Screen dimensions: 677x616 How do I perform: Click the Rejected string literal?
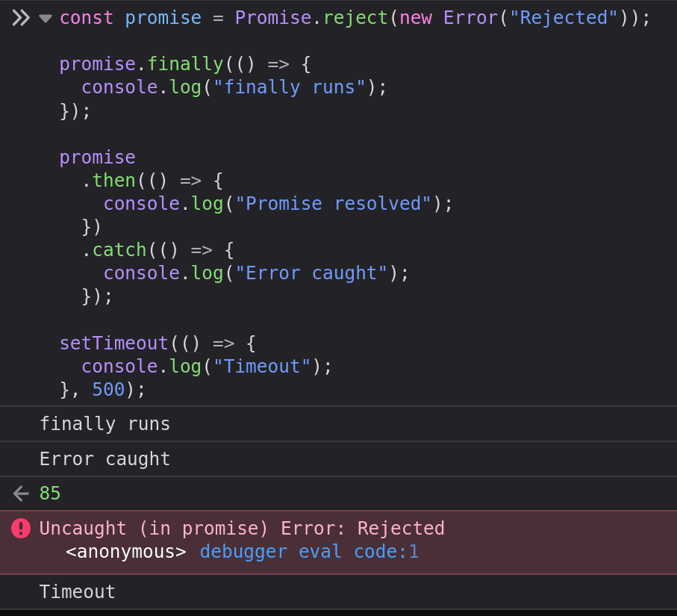[x=563, y=17]
